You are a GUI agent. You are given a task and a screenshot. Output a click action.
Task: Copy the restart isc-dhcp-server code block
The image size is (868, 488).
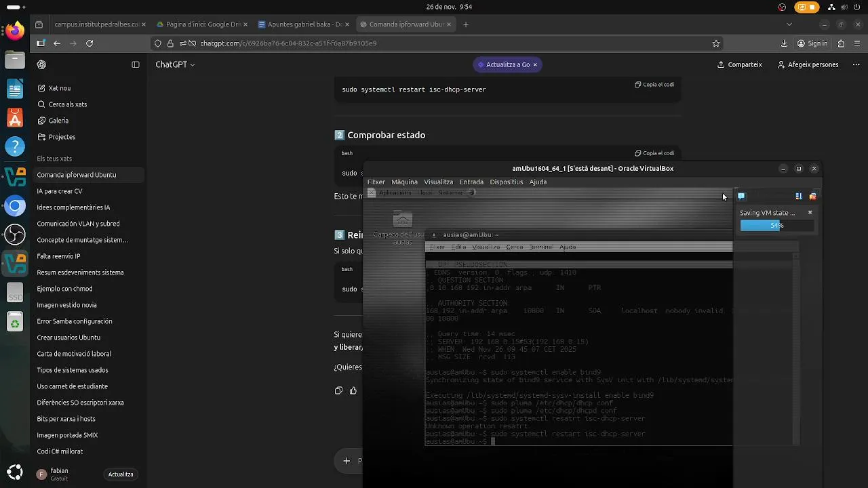point(654,85)
